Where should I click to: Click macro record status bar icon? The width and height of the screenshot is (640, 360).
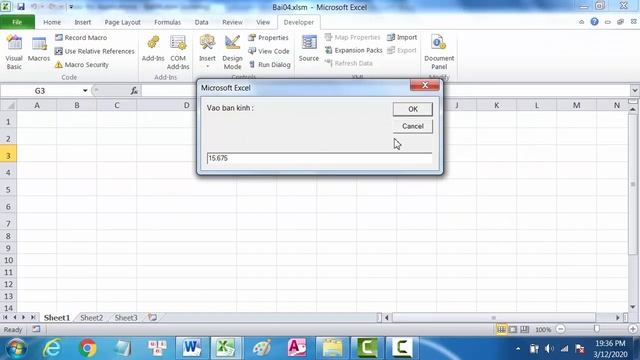36,329
